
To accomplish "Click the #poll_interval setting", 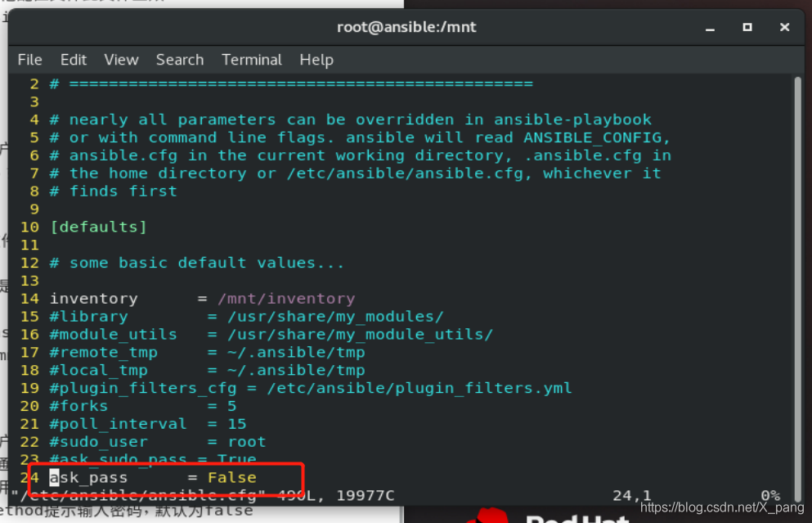I will [118, 424].
